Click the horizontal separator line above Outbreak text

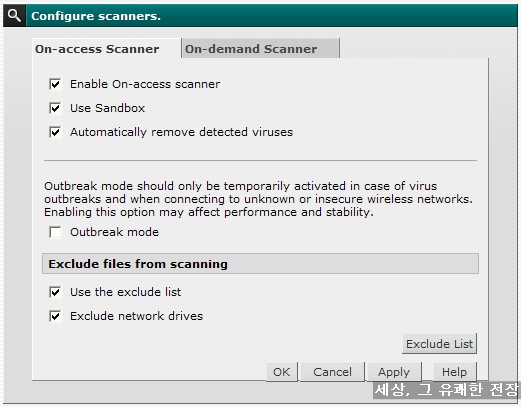click(x=260, y=161)
